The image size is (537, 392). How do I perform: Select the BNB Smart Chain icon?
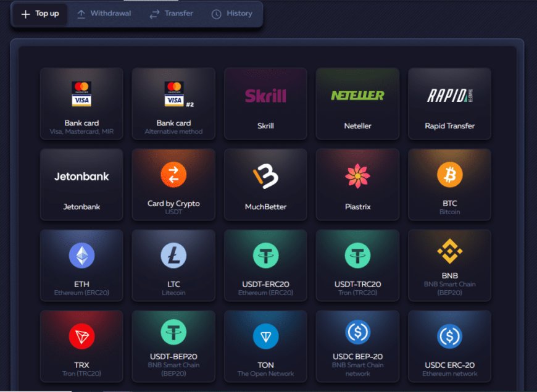pyautogui.click(x=449, y=251)
